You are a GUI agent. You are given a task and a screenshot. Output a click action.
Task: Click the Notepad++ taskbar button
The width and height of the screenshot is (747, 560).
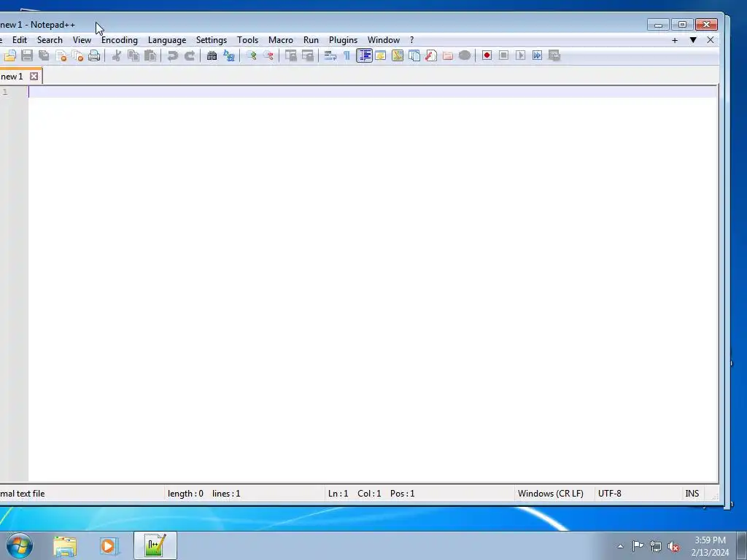tap(155, 545)
